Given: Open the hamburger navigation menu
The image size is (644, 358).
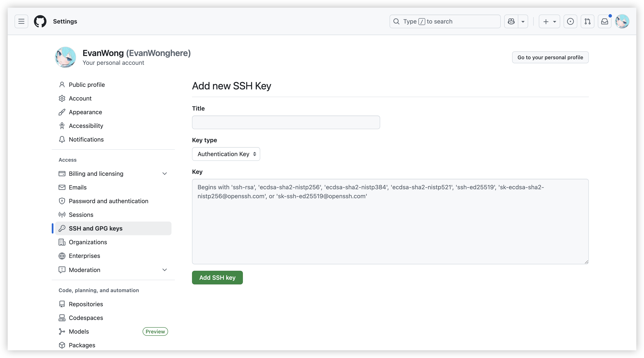Looking at the screenshot, I should point(21,22).
